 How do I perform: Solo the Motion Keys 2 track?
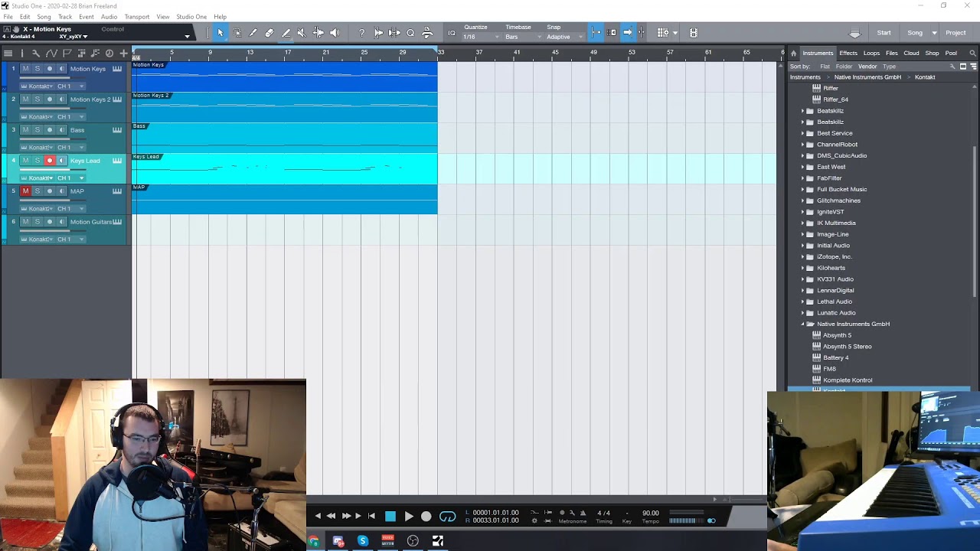[x=38, y=99]
